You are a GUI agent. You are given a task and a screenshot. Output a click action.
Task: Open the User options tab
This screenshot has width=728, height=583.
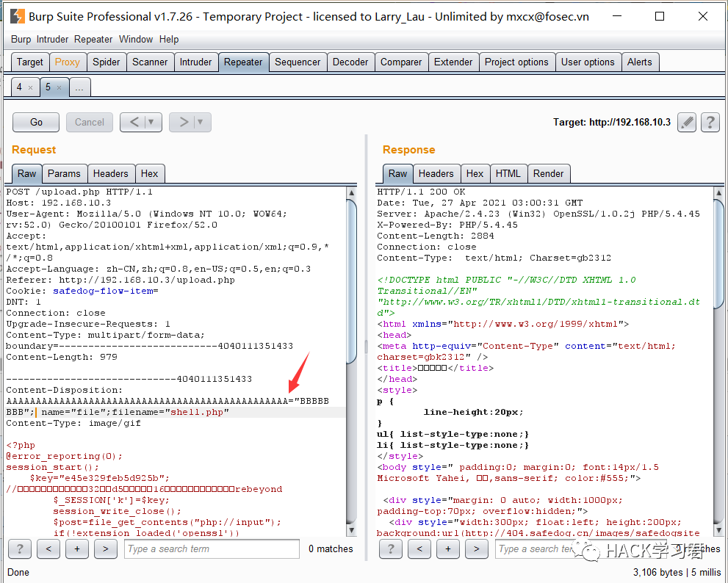pyautogui.click(x=588, y=62)
